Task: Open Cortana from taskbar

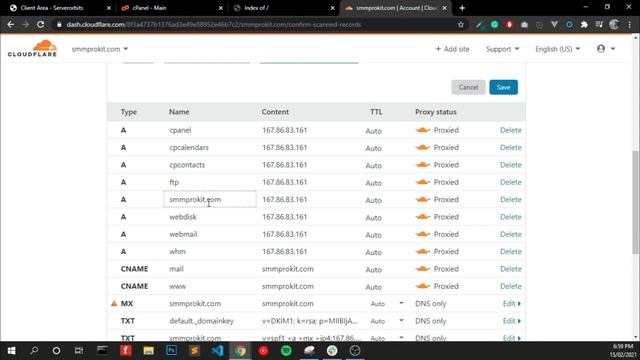Action: click(56, 351)
